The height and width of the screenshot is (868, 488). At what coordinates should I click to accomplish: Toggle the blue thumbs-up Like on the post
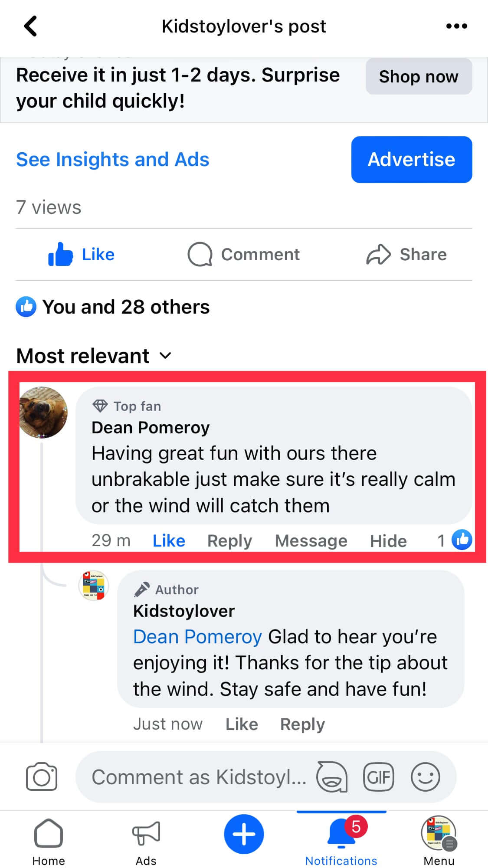[82, 254]
